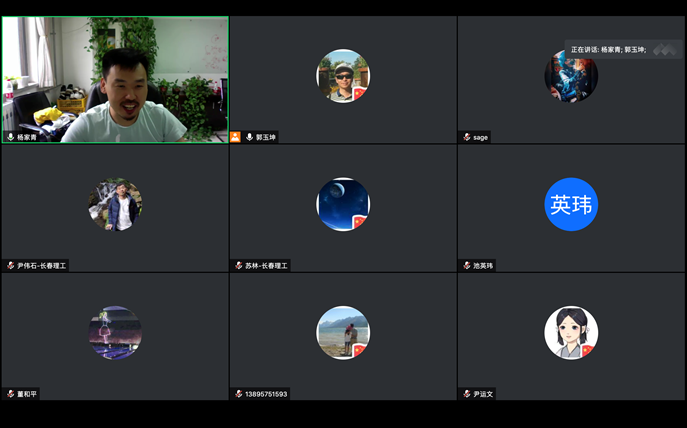
Task: Click the muted mic icon beside 尹运文
Action: pos(467,394)
